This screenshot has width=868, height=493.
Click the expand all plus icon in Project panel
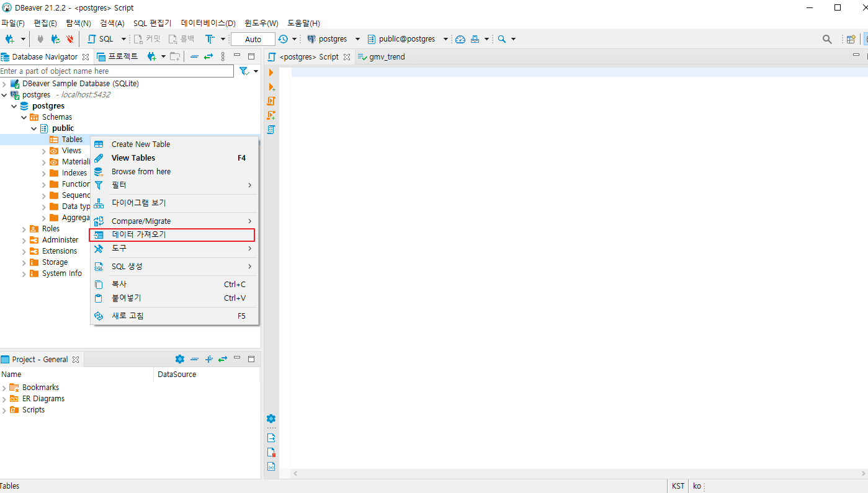coord(208,359)
